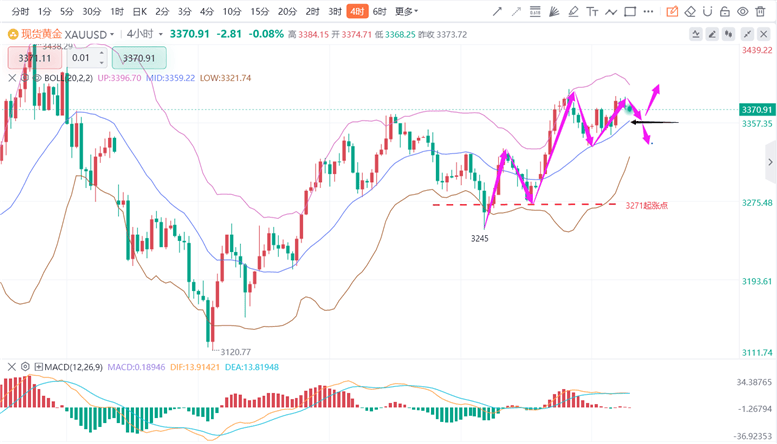Delete all drawings with trash icon
Viewport: 777px width, 444px height.
(760, 11)
